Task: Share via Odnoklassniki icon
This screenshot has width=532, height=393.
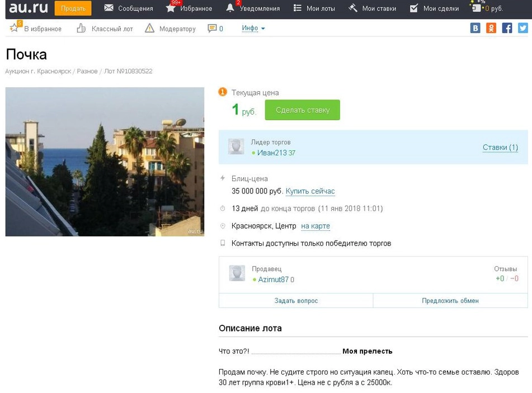Action: (491, 28)
